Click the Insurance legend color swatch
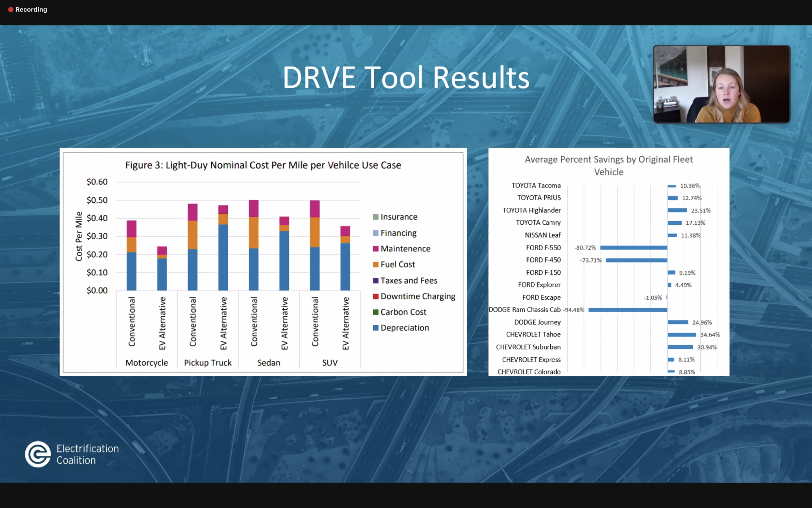This screenshot has height=508, width=812. click(376, 217)
